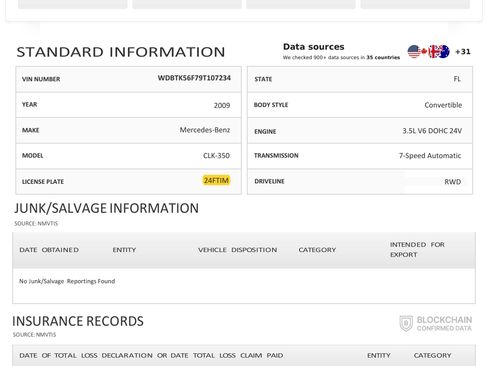
Task: Click SOURCE: NMVTIS under Junk/Salvage heading
Action: click(x=36, y=223)
